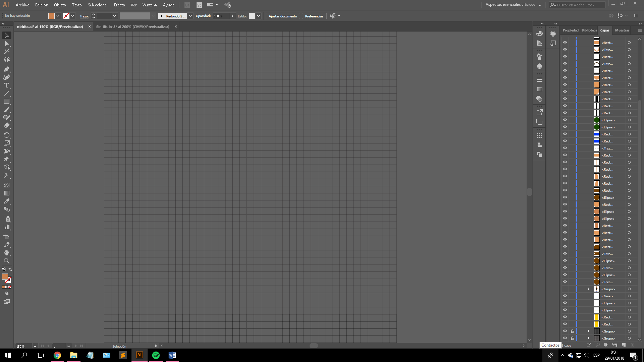Select the Rectangle tool
The height and width of the screenshot is (362, 644).
[x=6, y=101]
